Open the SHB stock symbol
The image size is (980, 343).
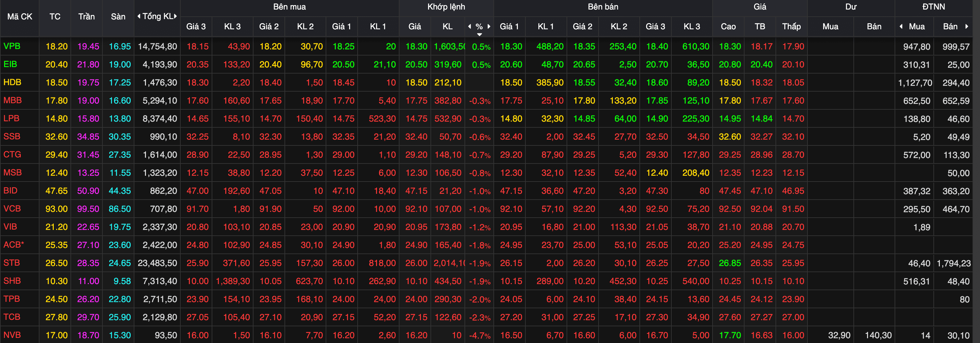[x=12, y=281]
